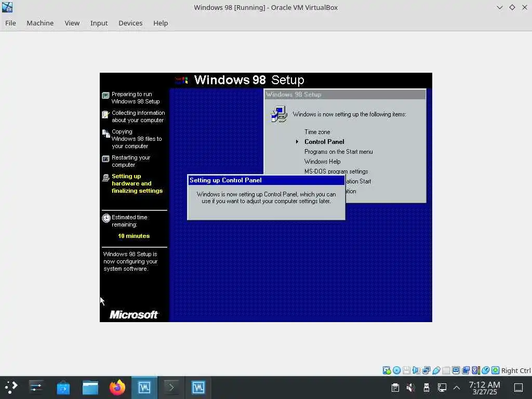
Task: Click the setup computer icon in dialog
Action: tap(279, 114)
